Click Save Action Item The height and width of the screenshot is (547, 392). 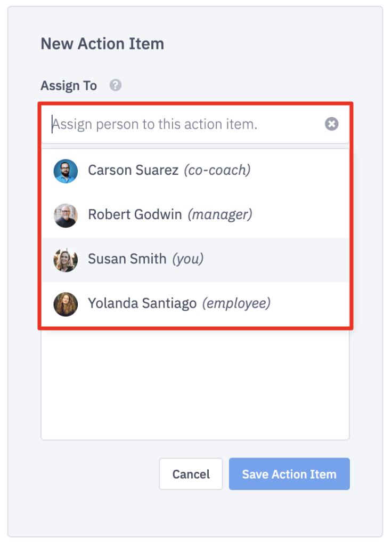(289, 474)
